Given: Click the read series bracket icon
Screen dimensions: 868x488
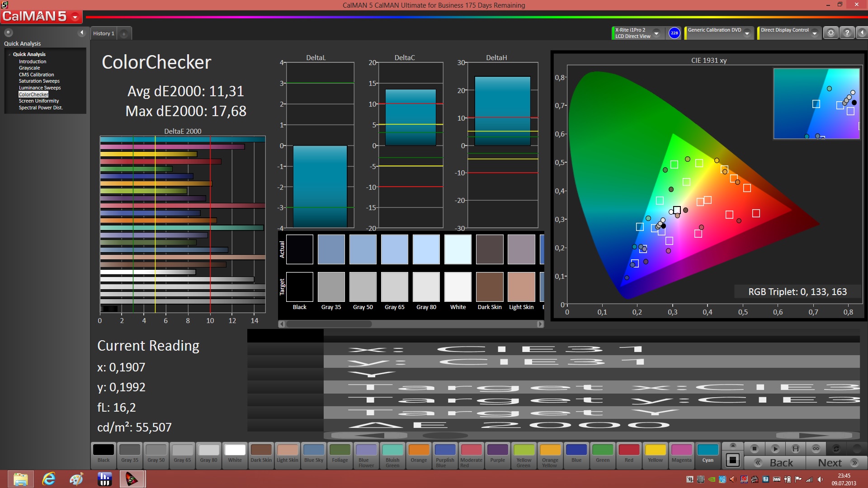Looking at the screenshot, I should click(796, 449).
